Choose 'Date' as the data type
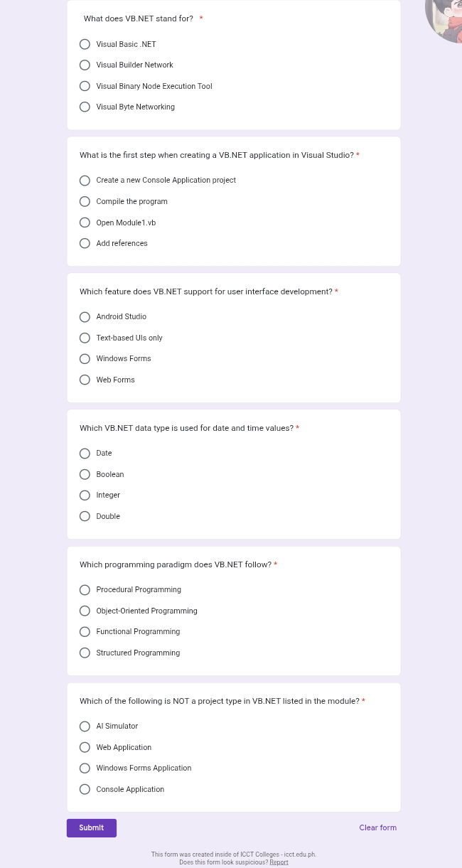 point(85,454)
